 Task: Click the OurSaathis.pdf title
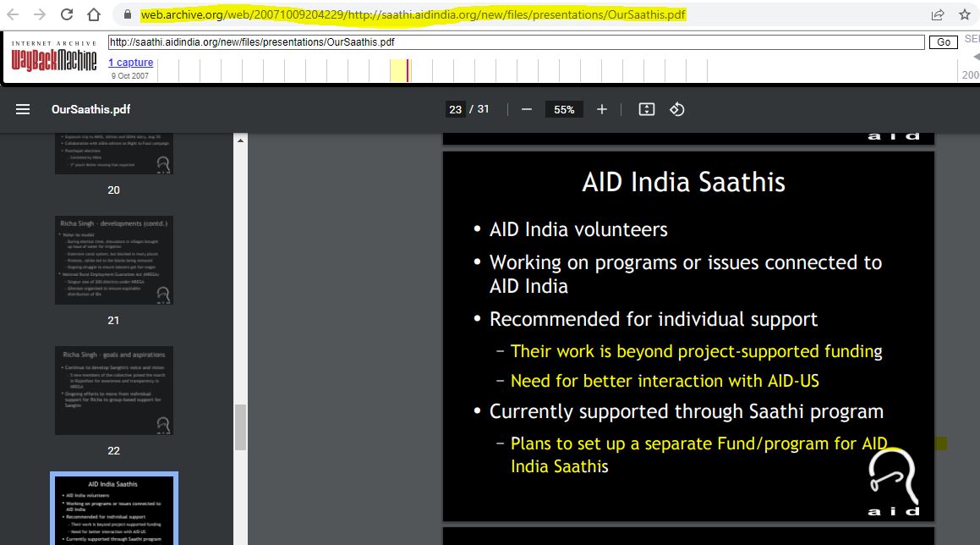90,109
